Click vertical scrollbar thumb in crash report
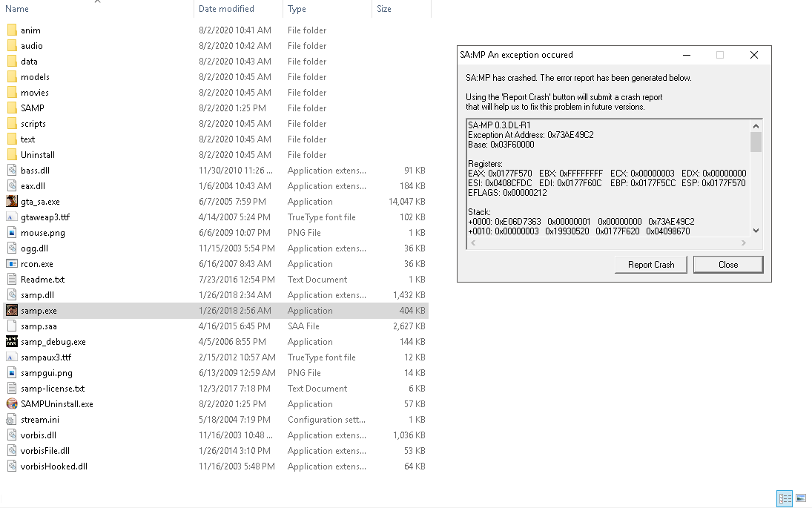The image size is (812, 508). [x=756, y=142]
